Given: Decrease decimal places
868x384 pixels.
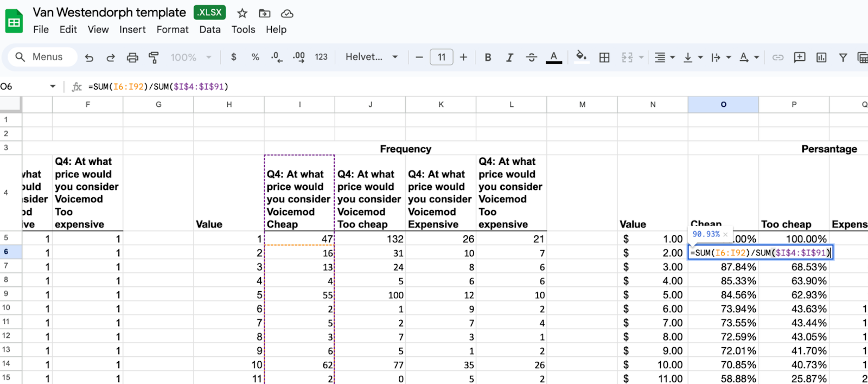Looking at the screenshot, I should 277,57.
